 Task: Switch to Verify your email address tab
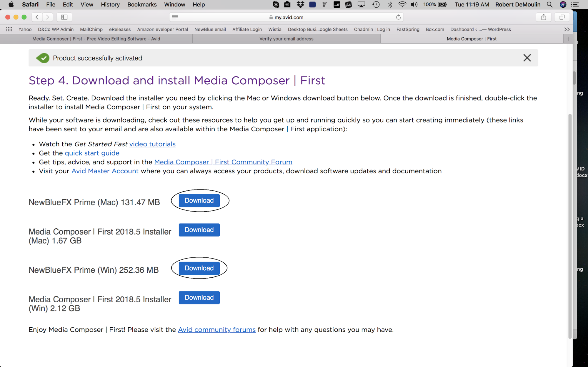point(286,39)
